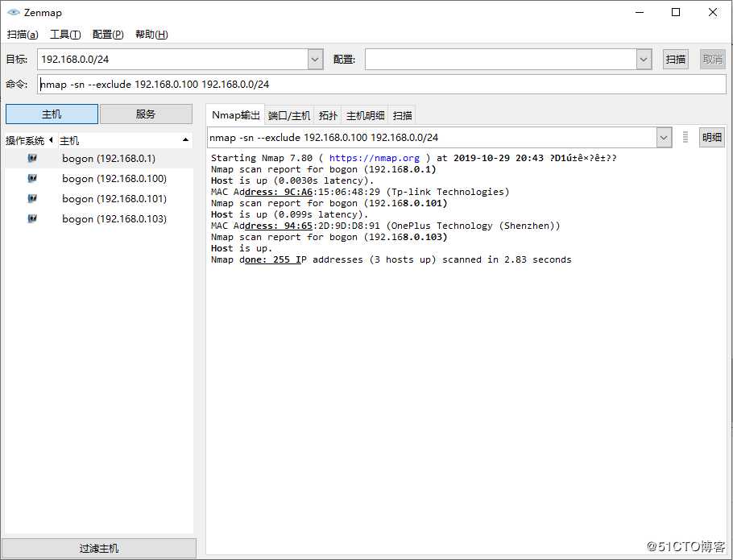Screen dimensions: 733x560
Task: Minimize the Zenmap window
Action: pos(640,12)
